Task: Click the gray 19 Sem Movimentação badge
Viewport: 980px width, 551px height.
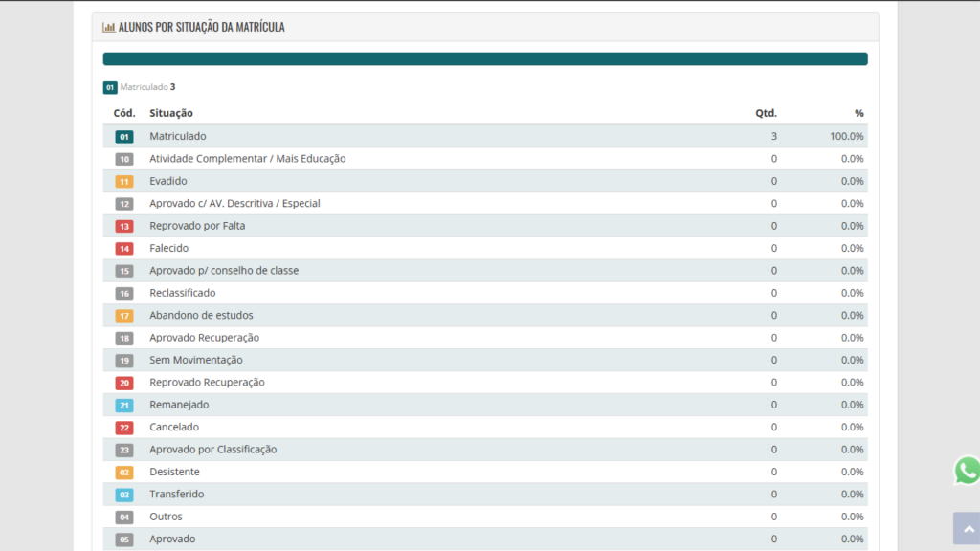Action: pyautogui.click(x=124, y=361)
